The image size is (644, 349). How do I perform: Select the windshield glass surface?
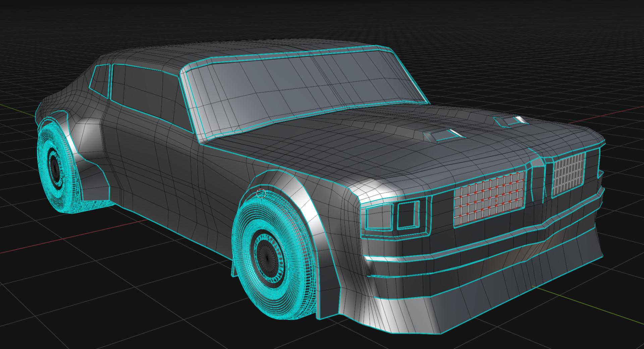click(302, 91)
